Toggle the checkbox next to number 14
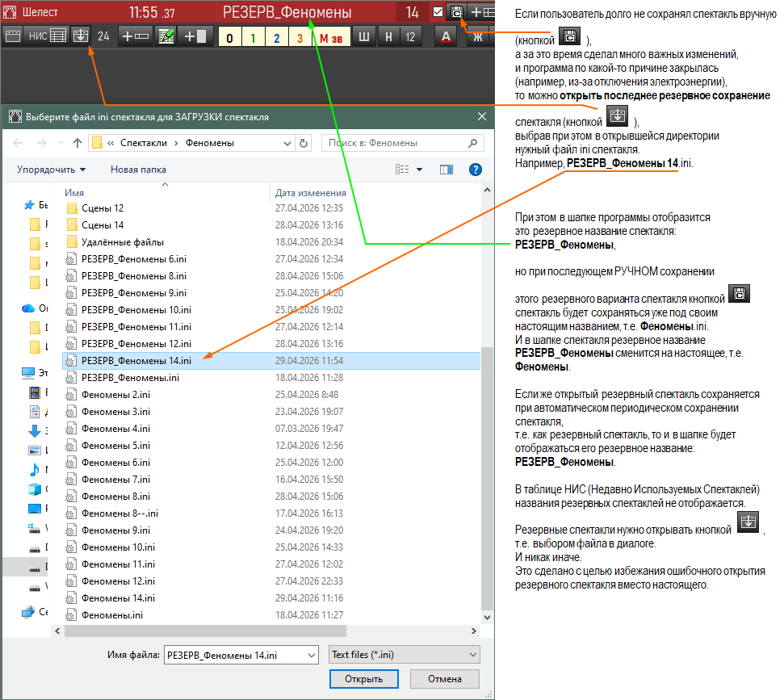Viewport: 784px width, 700px height. (438, 12)
